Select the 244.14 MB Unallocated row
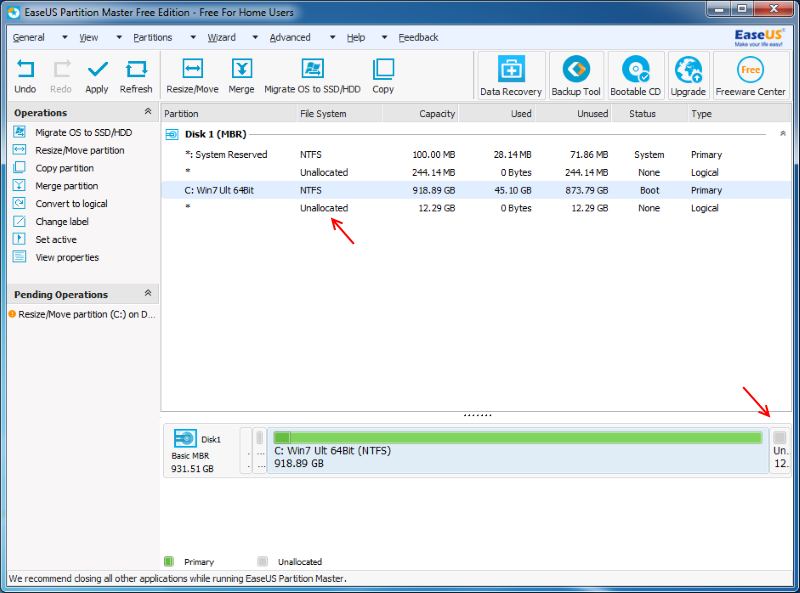The image size is (800, 593). tap(476, 172)
